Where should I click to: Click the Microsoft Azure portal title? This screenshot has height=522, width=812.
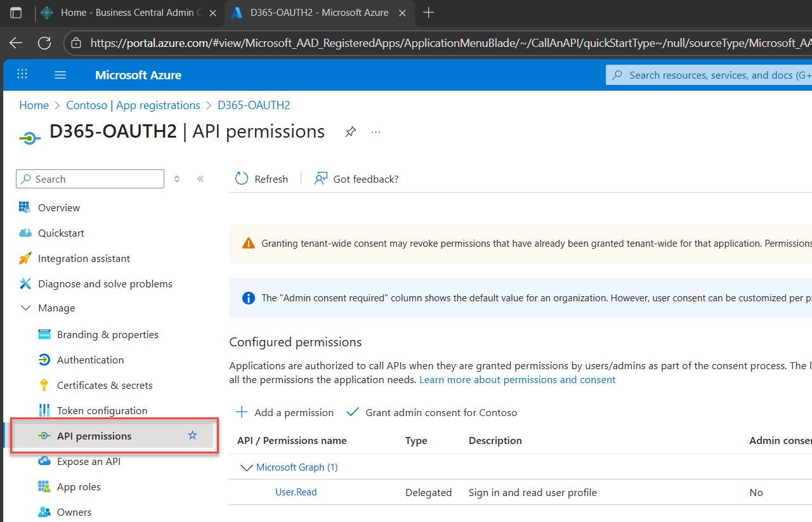(x=138, y=75)
